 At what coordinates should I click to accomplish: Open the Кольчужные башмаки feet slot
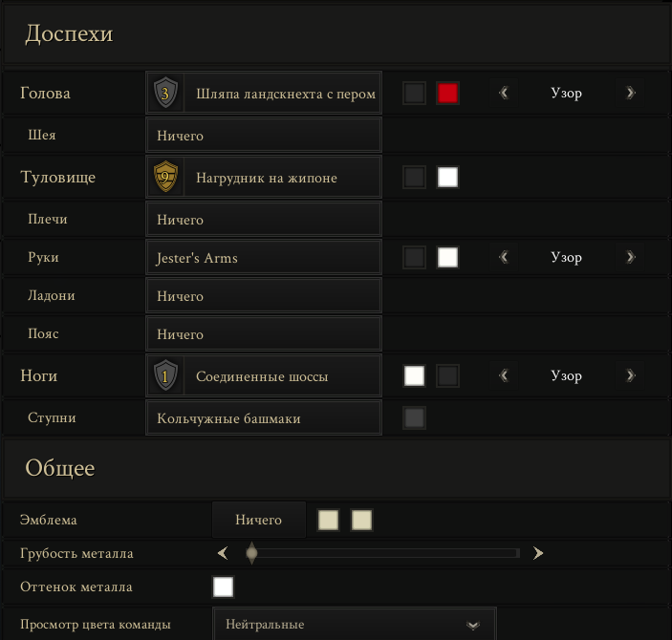264,417
